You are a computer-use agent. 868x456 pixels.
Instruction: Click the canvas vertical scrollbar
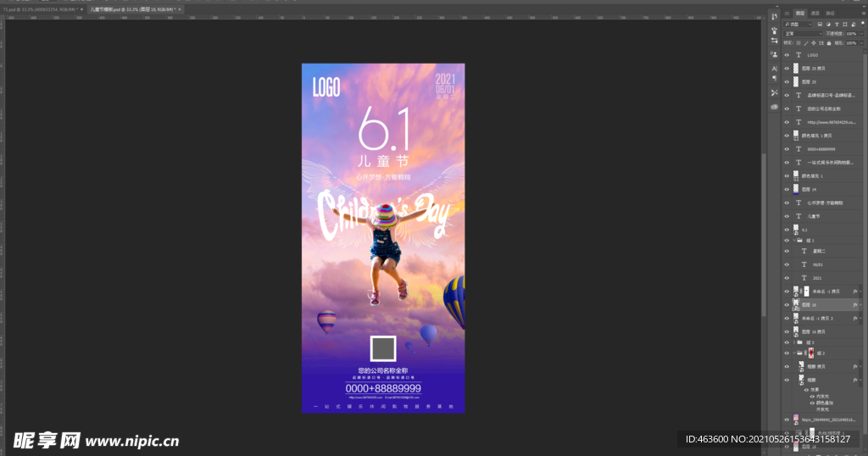[x=764, y=234]
